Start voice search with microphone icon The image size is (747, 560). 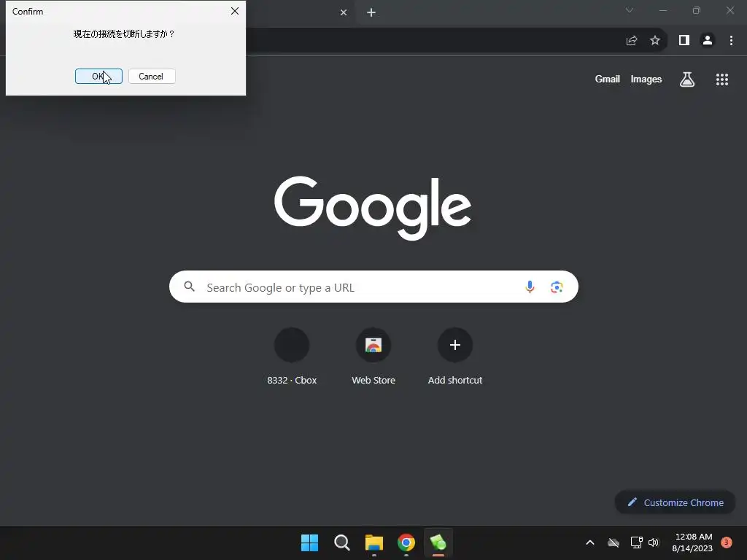coord(530,287)
